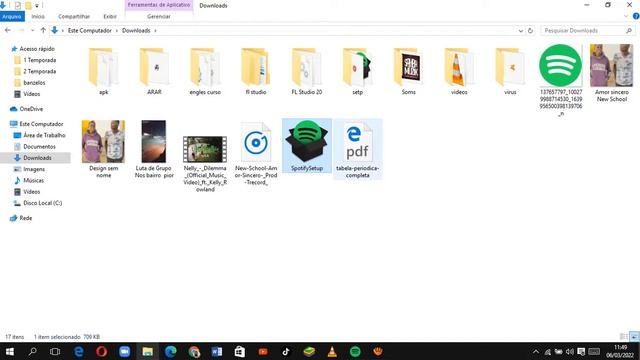
Task: Open taskbar search
Action: click(32, 351)
